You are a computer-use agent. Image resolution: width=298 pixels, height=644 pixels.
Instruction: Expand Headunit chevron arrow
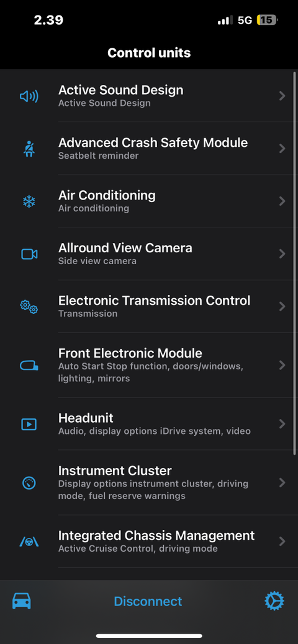pyautogui.click(x=282, y=424)
